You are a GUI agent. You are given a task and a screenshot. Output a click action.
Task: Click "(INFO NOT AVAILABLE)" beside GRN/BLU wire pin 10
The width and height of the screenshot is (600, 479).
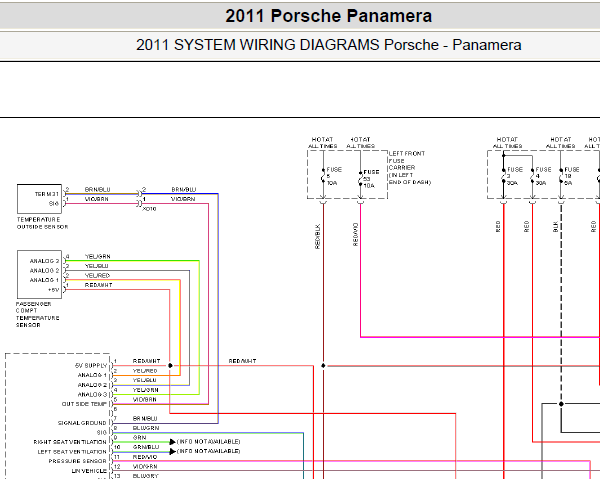click(x=209, y=451)
